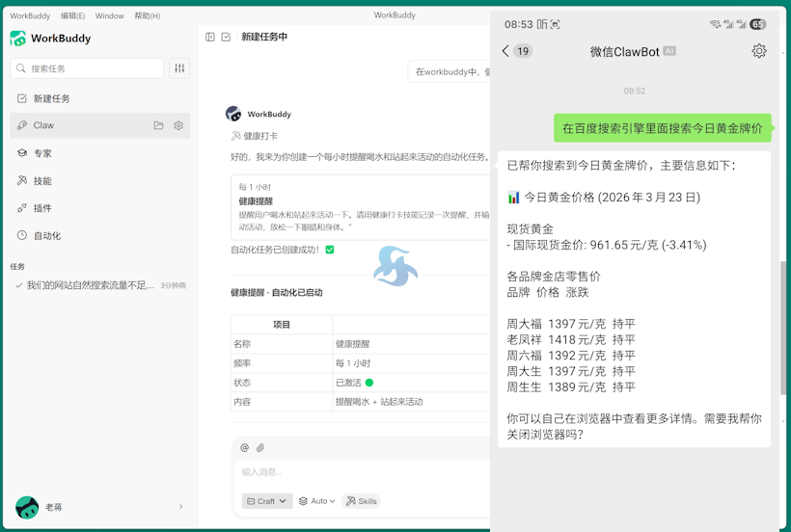The image size is (791, 532).
Task: Click the 提醒喝水 + 站起来活动 cell
Action: (x=411, y=402)
